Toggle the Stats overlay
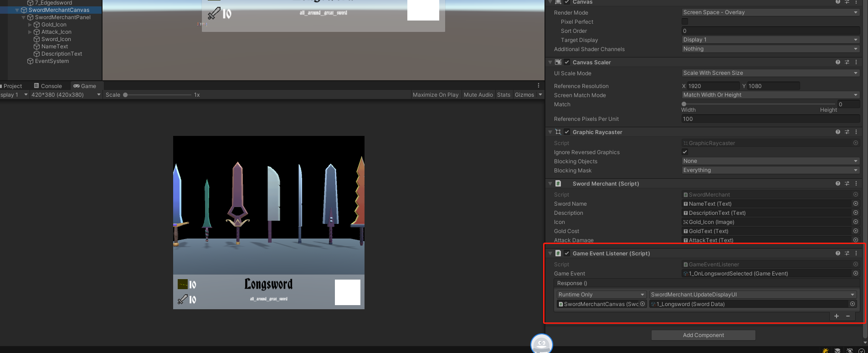This screenshot has height=353, width=868. (503, 94)
